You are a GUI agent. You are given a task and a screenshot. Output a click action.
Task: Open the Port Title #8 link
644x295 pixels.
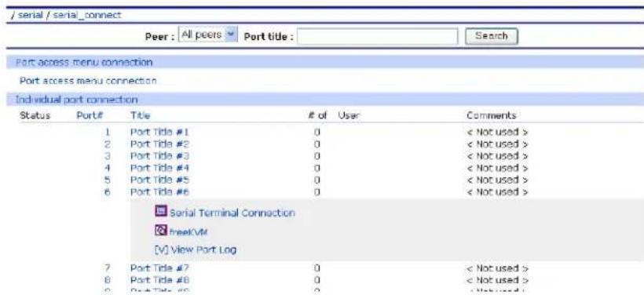[159, 280]
